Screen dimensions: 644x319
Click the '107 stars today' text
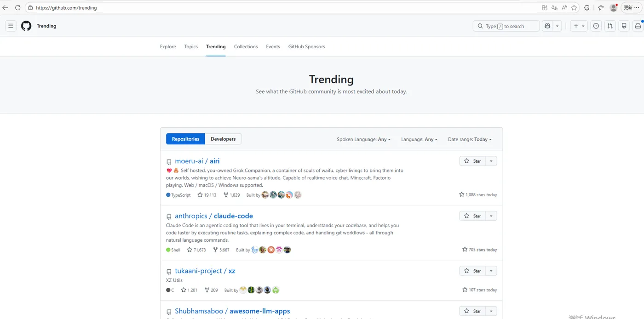pos(480,290)
